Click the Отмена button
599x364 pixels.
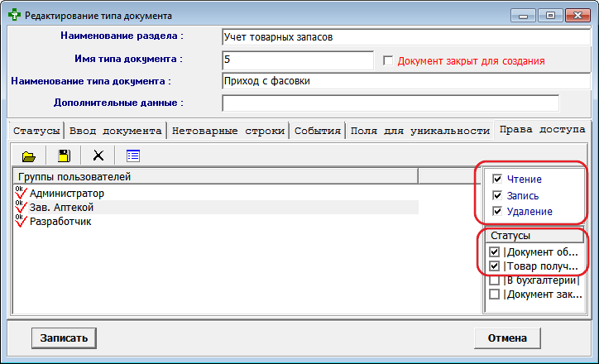[507, 338]
